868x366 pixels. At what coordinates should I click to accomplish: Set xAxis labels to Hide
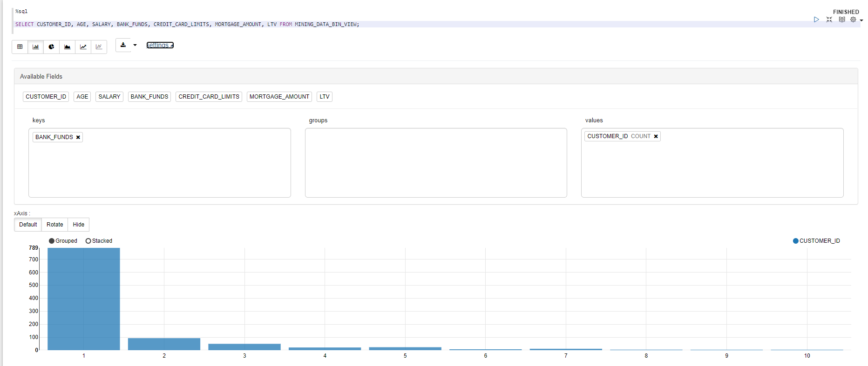[79, 225]
